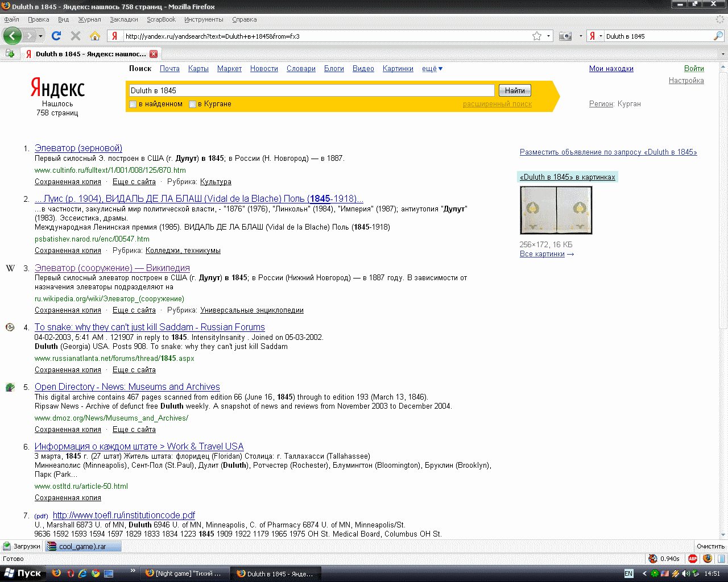Launch Firefox from the quick launch bar

coord(56,573)
